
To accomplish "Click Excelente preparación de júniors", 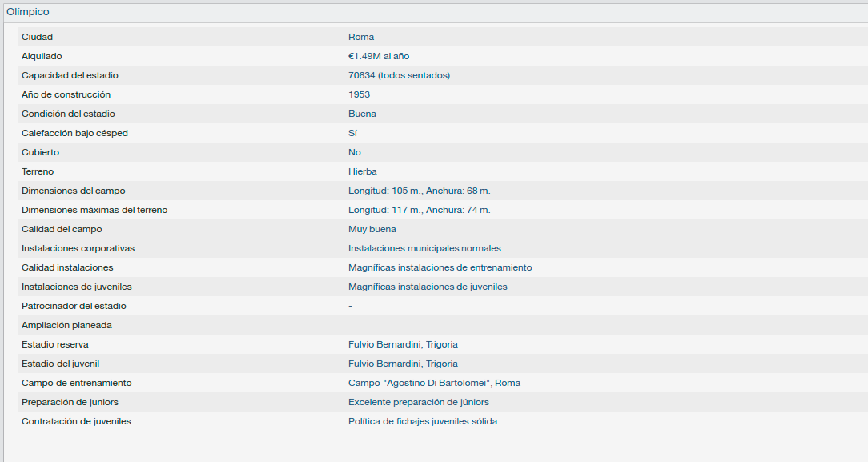I will (x=419, y=402).
